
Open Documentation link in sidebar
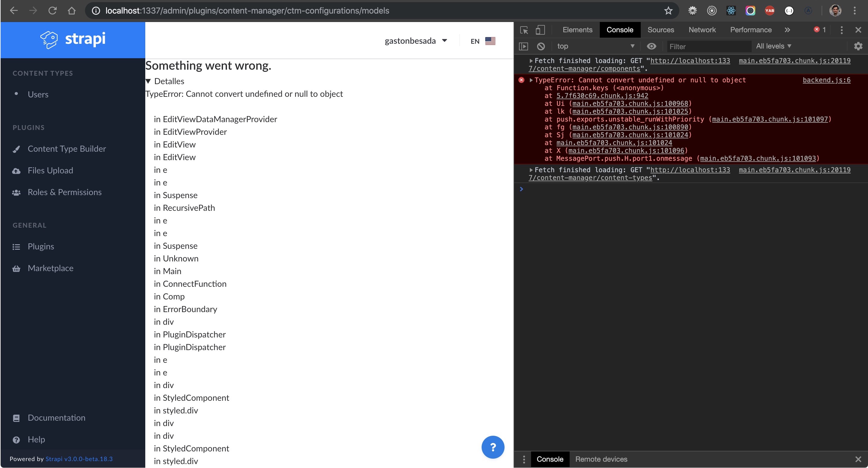56,418
